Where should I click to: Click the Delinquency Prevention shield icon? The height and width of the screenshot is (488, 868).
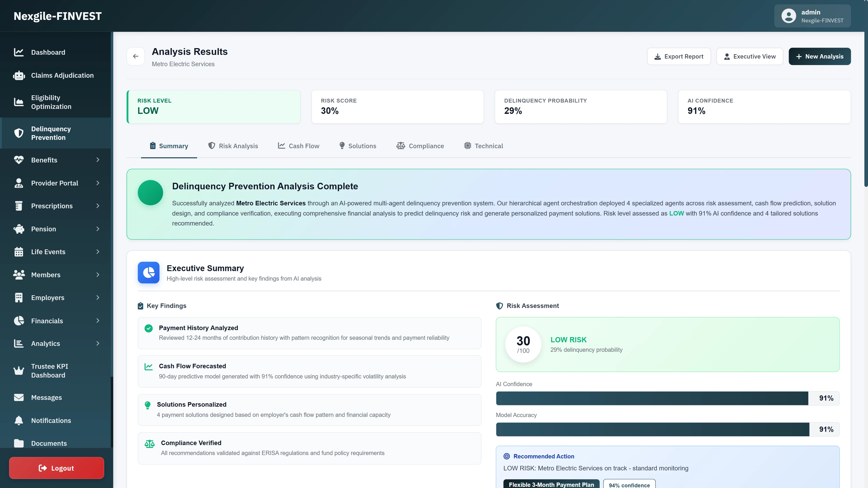tap(19, 133)
